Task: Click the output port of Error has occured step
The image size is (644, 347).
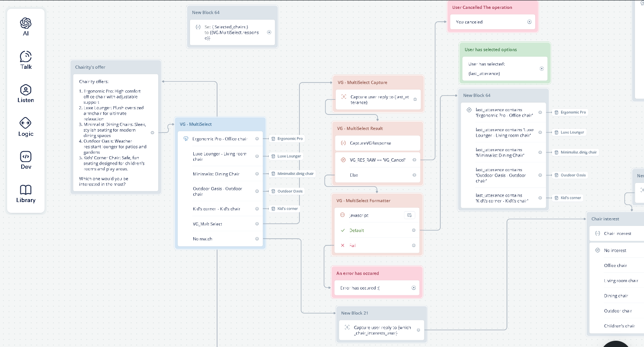Action: 414,288
